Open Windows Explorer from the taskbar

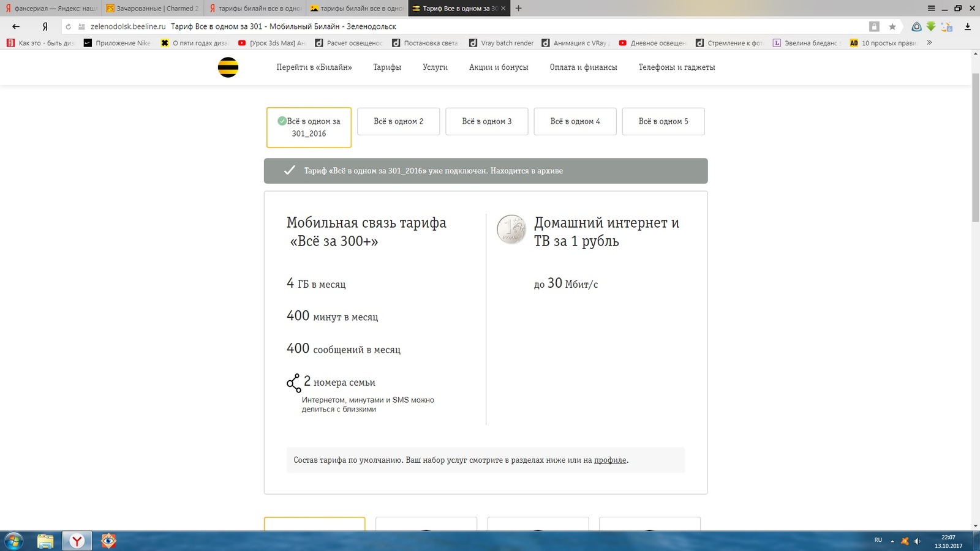pos(45,541)
